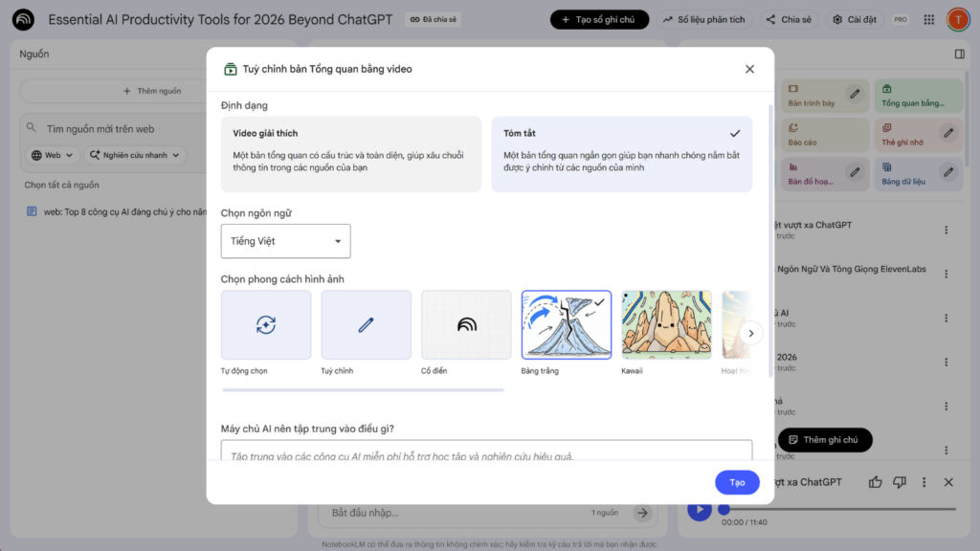The height and width of the screenshot is (551, 980).
Task: Open the Cài đặt settings menu
Action: pyautogui.click(x=855, y=19)
